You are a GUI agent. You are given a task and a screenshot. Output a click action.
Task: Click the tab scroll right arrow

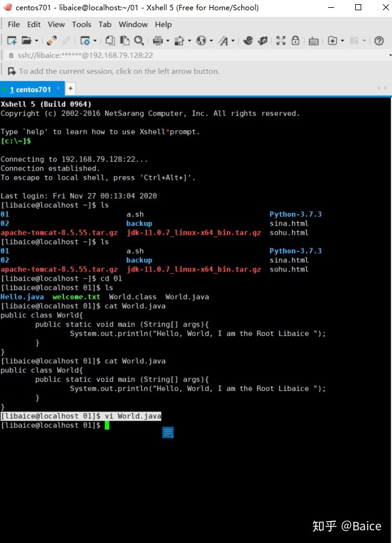385,88
